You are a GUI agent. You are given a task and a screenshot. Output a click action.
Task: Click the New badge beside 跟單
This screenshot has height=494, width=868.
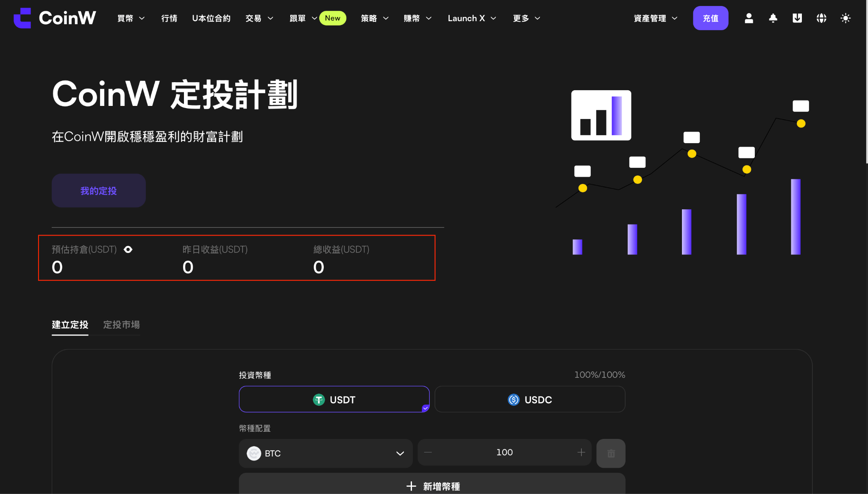click(x=333, y=18)
